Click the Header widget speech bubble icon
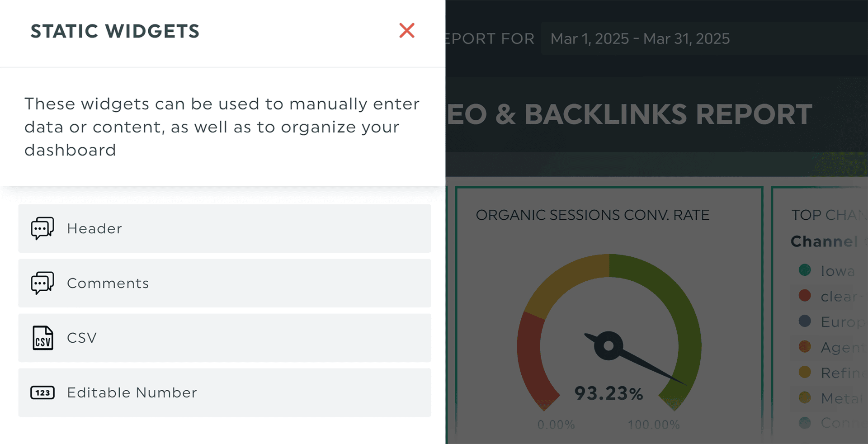868x444 pixels. (x=42, y=228)
